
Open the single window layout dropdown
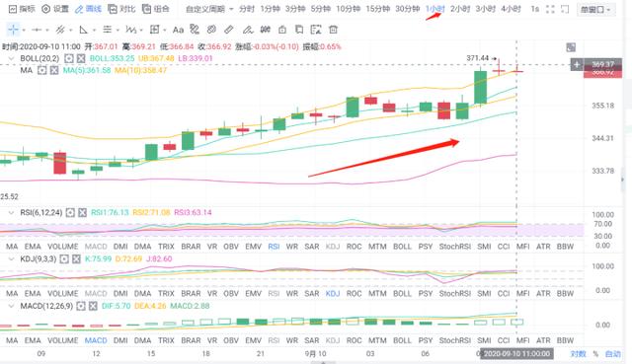point(595,9)
